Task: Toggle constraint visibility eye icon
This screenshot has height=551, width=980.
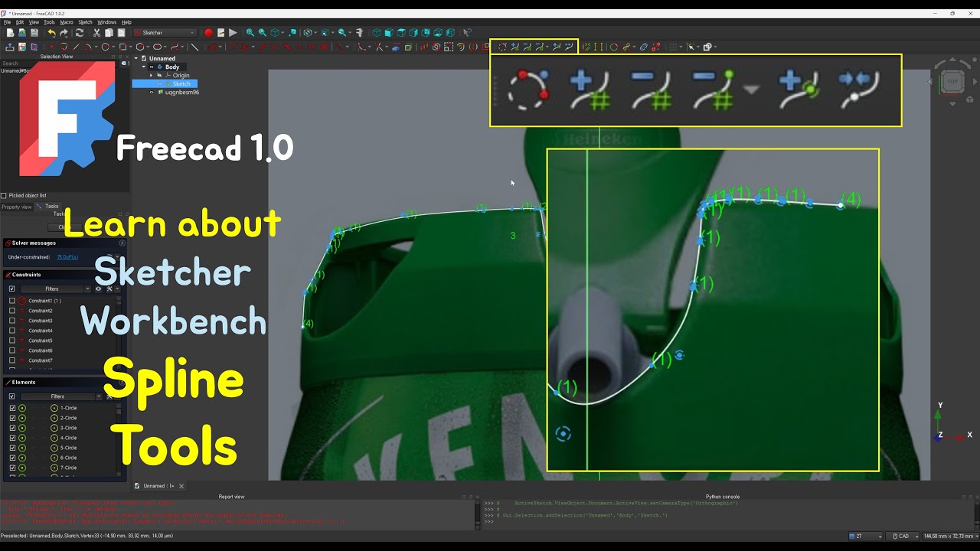Action: coord(98,289)
